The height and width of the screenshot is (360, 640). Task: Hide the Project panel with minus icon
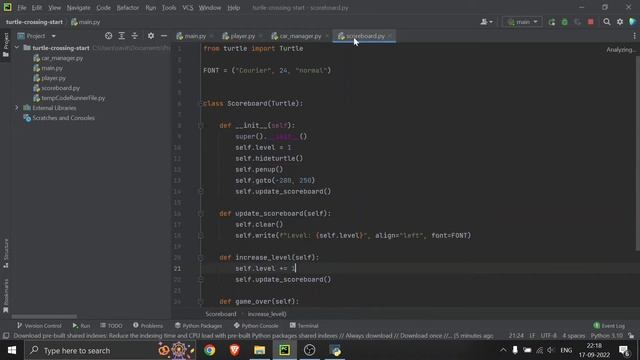click(x=164, y=36)
